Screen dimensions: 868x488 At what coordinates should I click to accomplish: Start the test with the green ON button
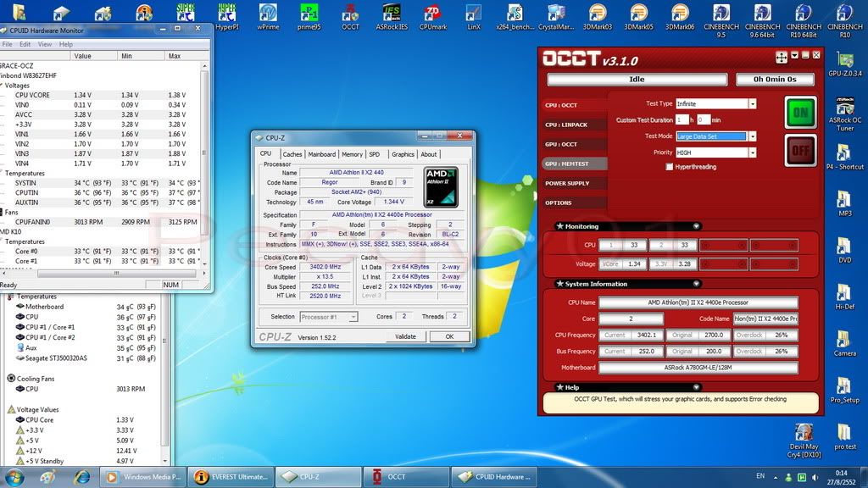click(800, 113)
